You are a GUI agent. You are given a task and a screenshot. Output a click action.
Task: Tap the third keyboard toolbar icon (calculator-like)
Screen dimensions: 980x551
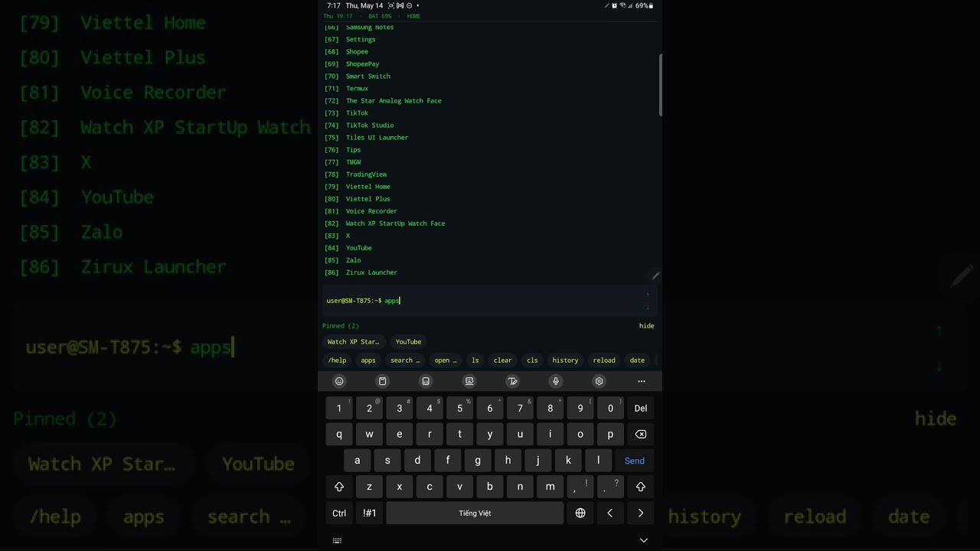(x=426, y=381)
